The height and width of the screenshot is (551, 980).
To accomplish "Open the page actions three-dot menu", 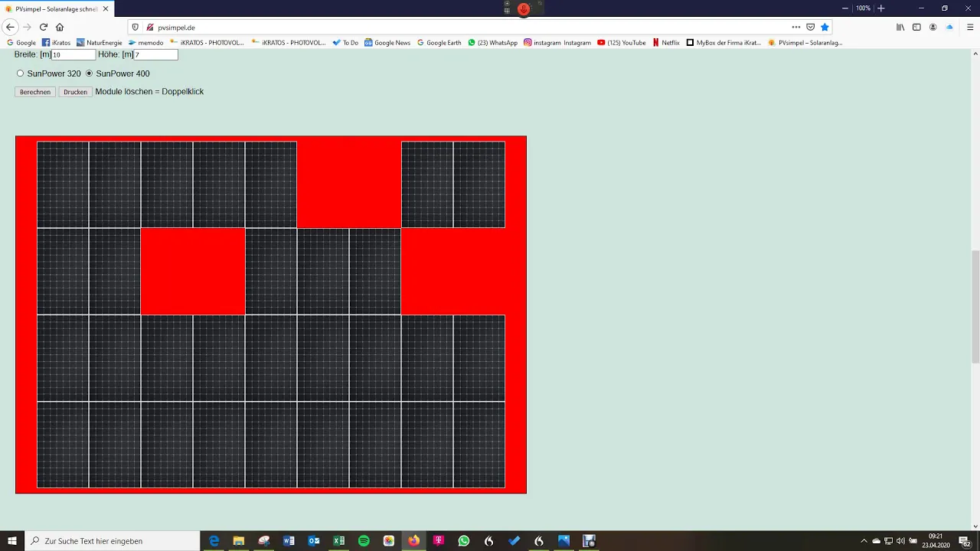I will [x=796, y=27].
